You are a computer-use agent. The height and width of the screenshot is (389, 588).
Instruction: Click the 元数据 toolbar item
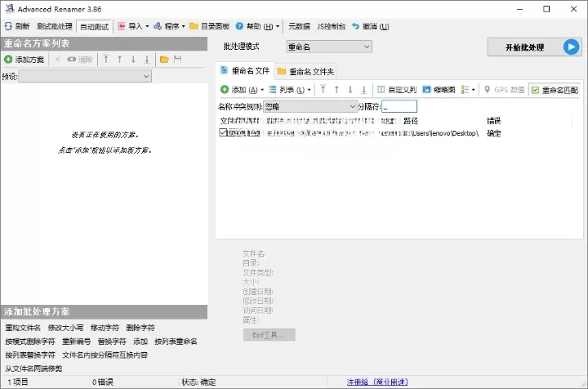299,26
